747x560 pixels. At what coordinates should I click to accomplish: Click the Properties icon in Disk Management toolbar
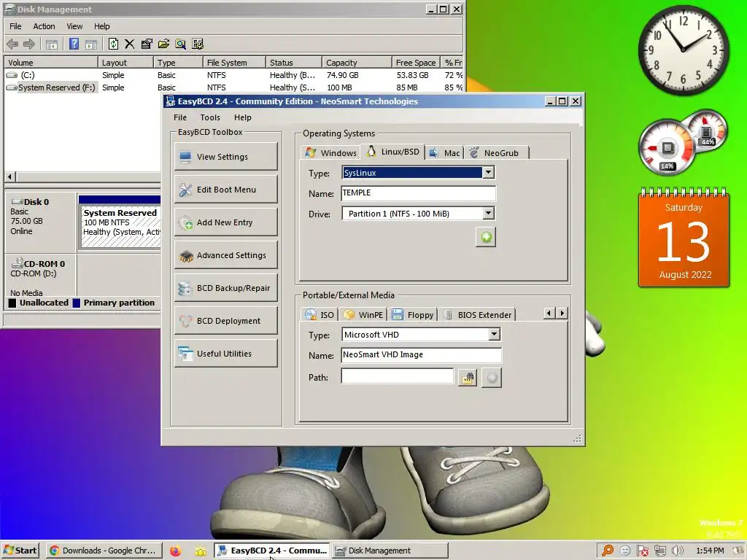(x=147, y=44)
